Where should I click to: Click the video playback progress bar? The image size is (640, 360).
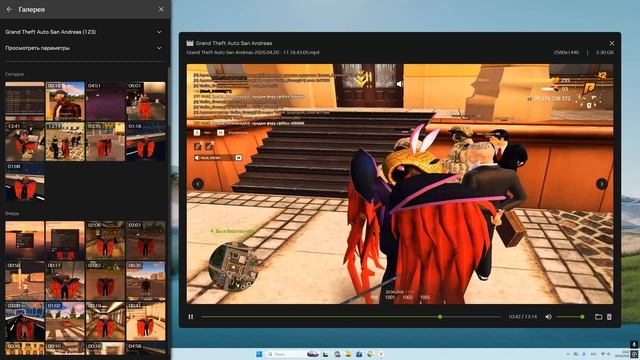click(x=351, y=317)
